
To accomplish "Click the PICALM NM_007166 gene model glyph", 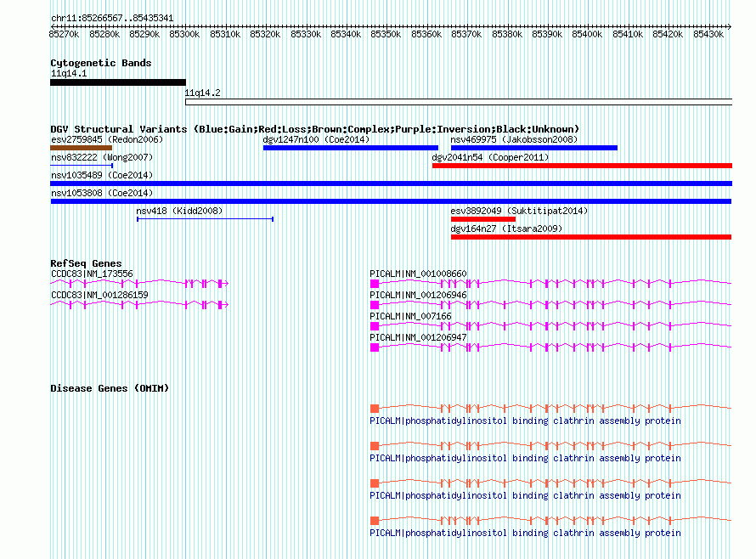I will pyautogui.click(x=550, y=326).
